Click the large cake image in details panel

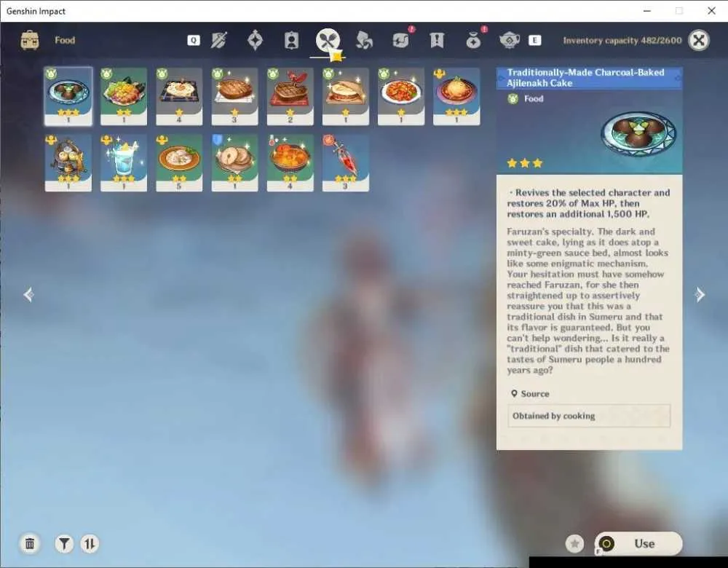click(638, 134)
